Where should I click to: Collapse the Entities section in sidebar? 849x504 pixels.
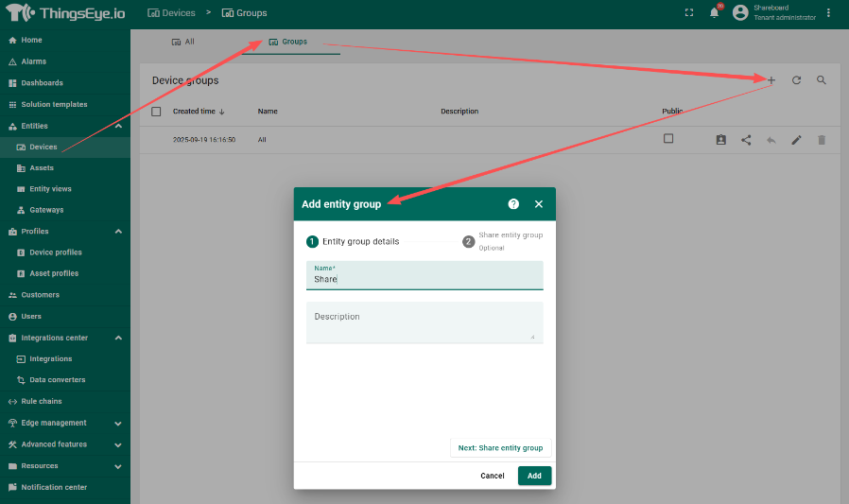(x=118, y=126)
